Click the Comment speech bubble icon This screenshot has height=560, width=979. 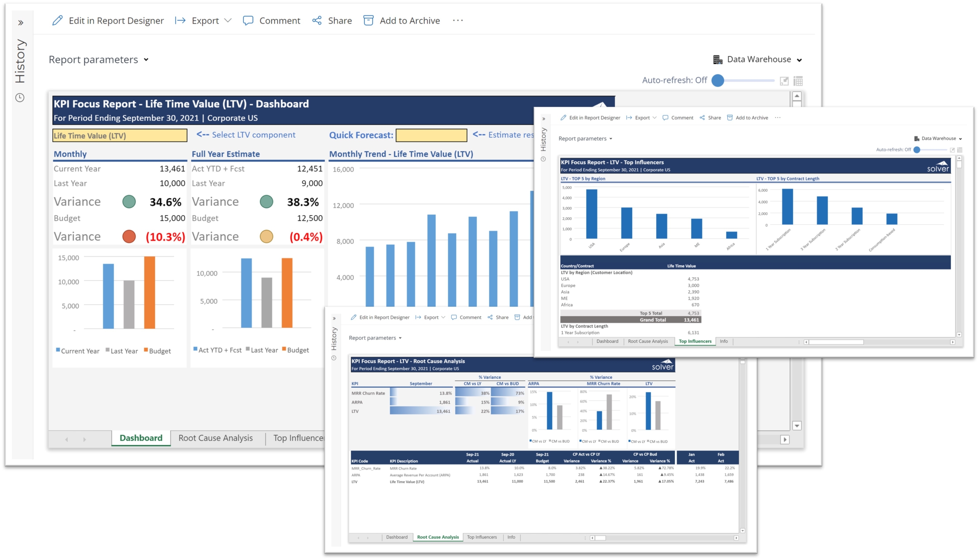[x=248, y=20]
